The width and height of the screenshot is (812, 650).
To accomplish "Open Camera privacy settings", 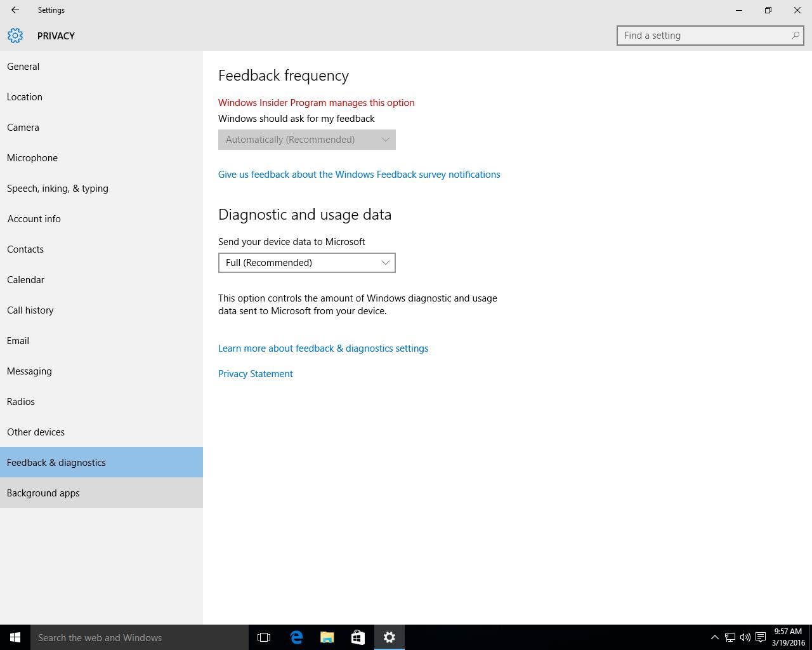I will click(x=101, y=127).
